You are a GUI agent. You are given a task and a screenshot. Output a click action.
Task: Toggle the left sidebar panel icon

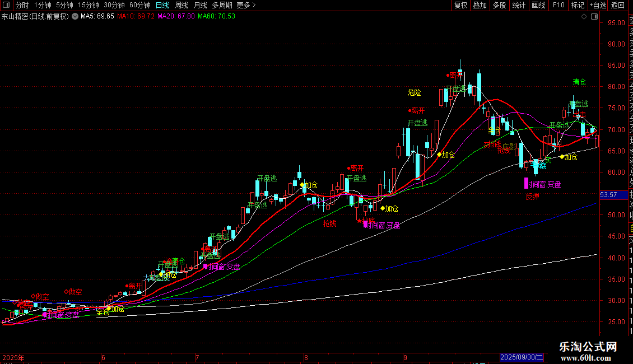(6, 5)
